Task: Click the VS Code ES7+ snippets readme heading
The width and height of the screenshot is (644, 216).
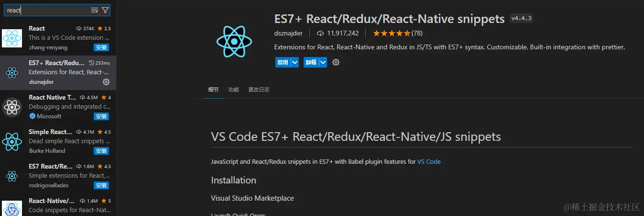Action: [356, 136]
